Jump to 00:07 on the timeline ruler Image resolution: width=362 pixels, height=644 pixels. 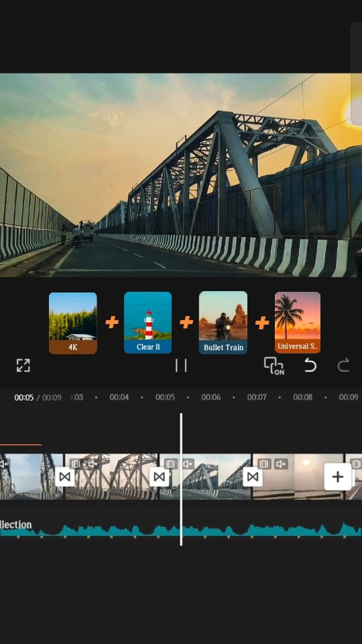257,397
